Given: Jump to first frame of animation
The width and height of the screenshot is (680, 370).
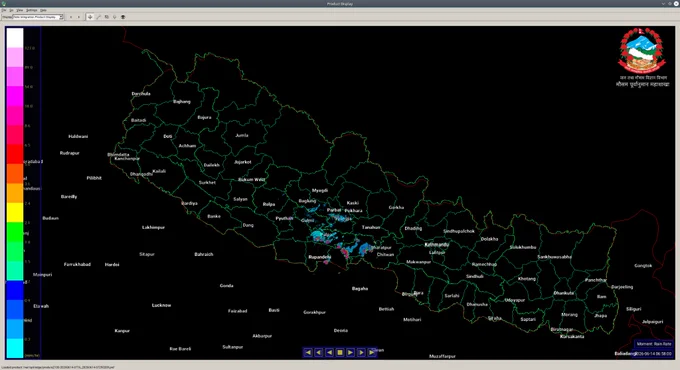Looking at the screenshot, I should tap(308, 353).
